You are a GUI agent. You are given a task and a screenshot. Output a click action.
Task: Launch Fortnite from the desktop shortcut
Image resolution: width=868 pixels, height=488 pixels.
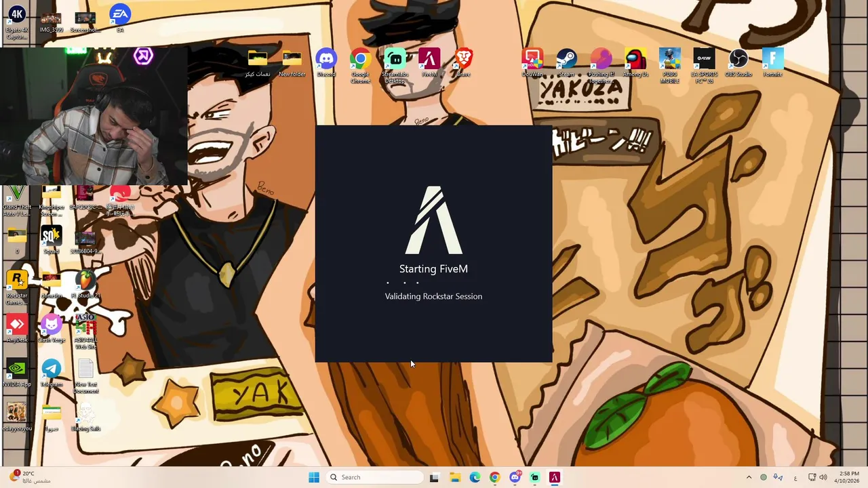[772, 62]
